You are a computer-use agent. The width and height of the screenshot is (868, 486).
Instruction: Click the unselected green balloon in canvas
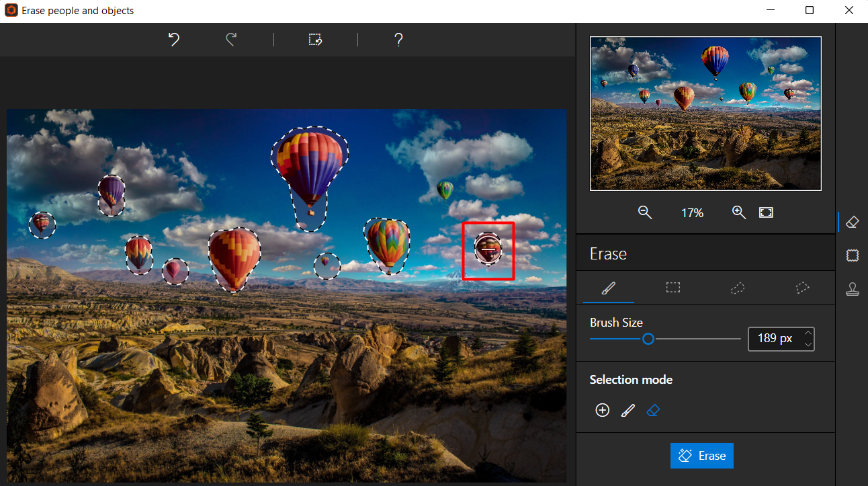point(445,191)
